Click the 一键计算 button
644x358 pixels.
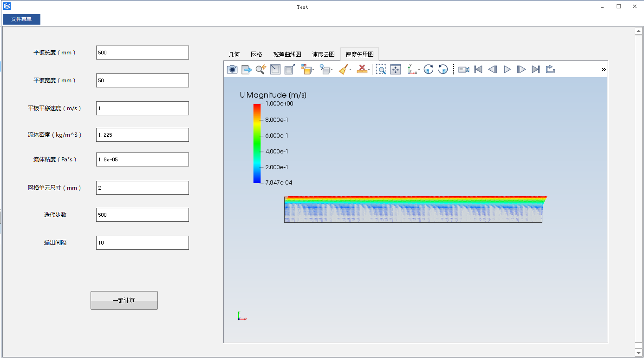tap(124, 300)
